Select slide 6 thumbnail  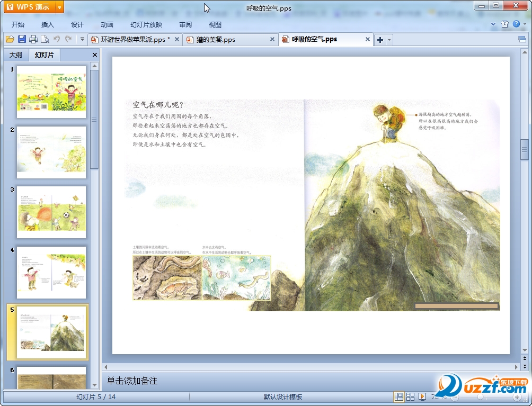pos(51,377)
